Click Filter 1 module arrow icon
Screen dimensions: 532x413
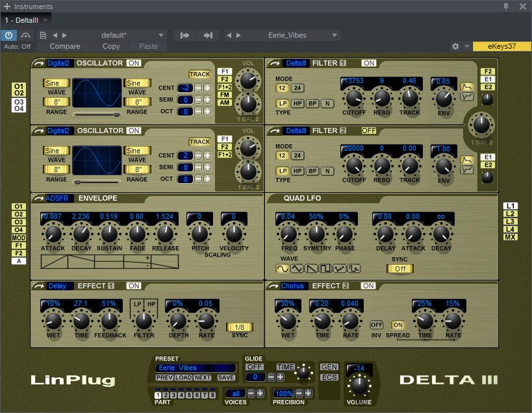(x=275, y=64)
